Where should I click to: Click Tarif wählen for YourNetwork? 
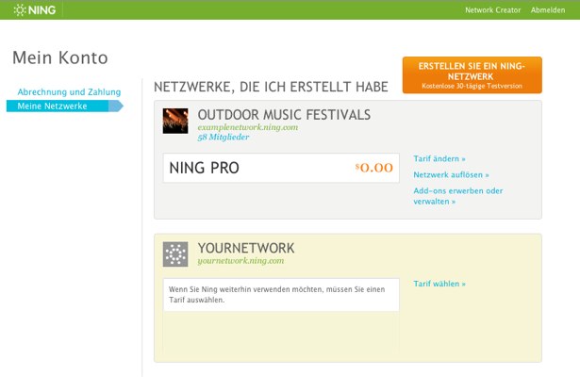click(x=439, y=284)
